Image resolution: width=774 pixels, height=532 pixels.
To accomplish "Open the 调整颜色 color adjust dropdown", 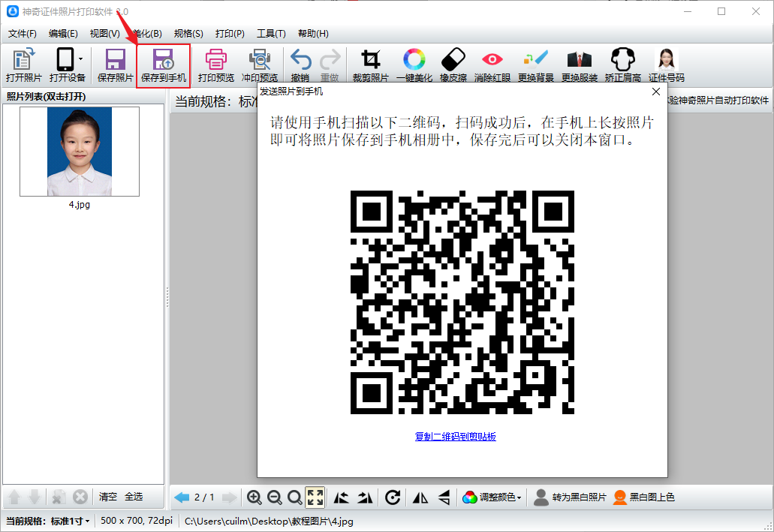I will click(x=492, y=497).
